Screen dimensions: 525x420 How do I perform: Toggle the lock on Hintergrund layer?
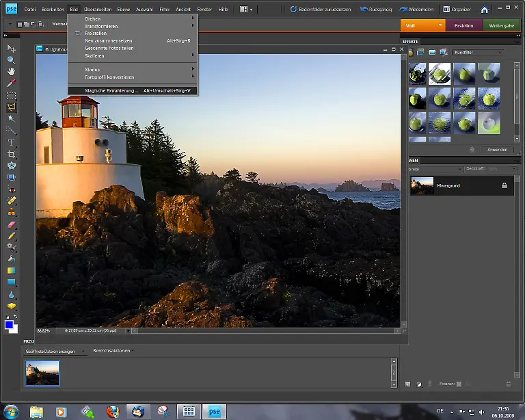[504, 185]
